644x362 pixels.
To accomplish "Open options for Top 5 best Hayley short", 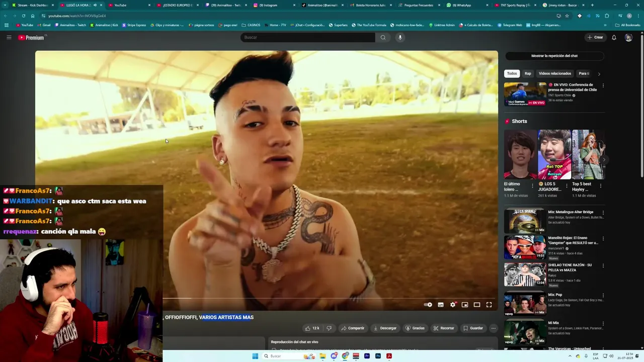I will coord(600,186).
